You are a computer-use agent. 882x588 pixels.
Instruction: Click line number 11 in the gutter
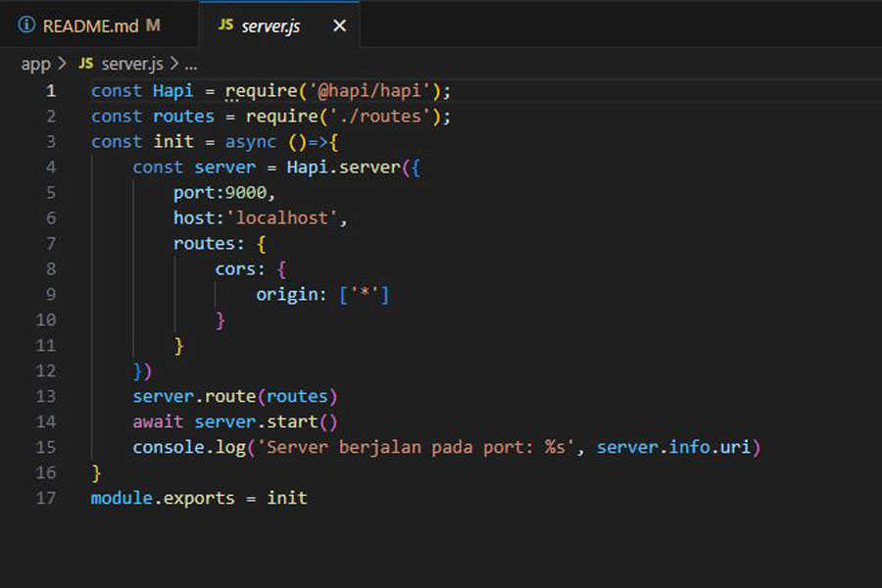pos(45,345)
